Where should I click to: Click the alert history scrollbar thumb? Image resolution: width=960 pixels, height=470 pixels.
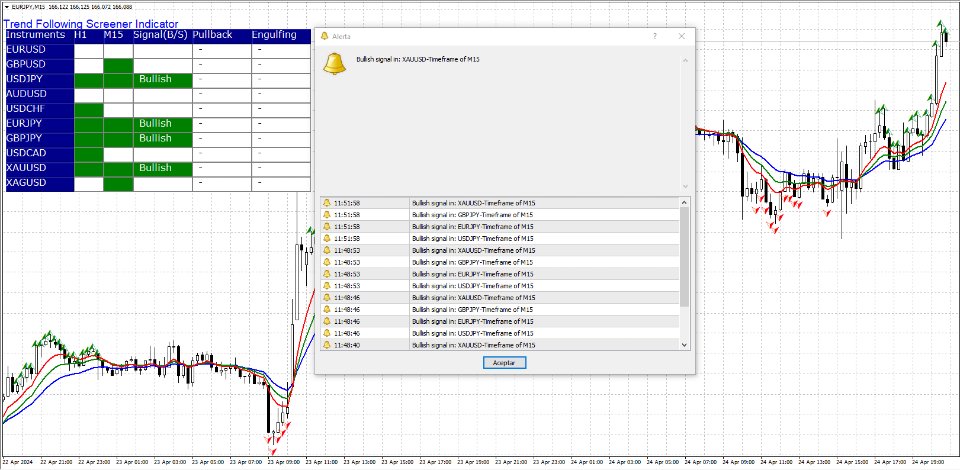click(x=684, y=256)
